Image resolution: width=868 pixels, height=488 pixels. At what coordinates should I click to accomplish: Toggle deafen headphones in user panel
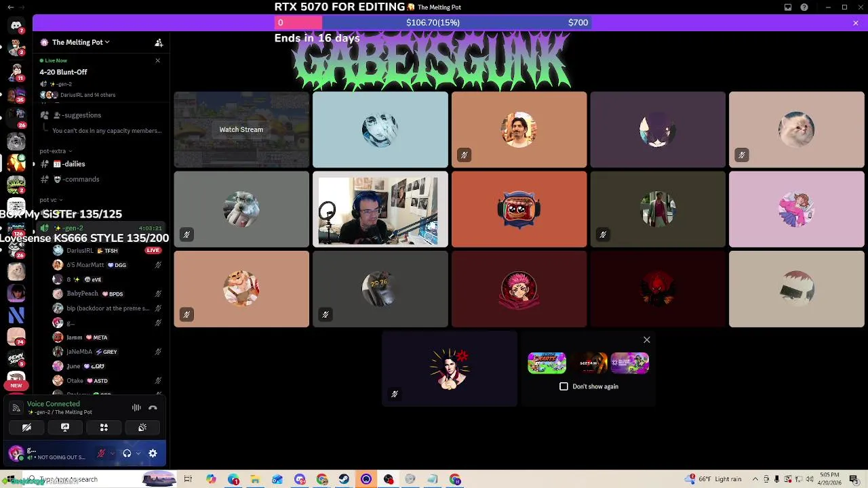127,453
